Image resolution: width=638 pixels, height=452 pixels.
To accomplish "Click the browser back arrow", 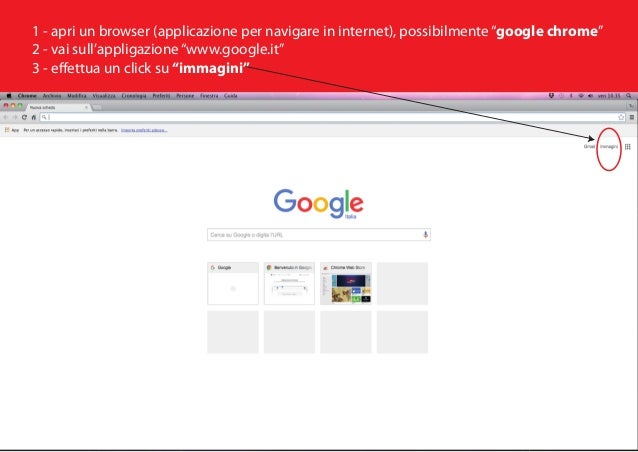I will [x=6, y=117].
